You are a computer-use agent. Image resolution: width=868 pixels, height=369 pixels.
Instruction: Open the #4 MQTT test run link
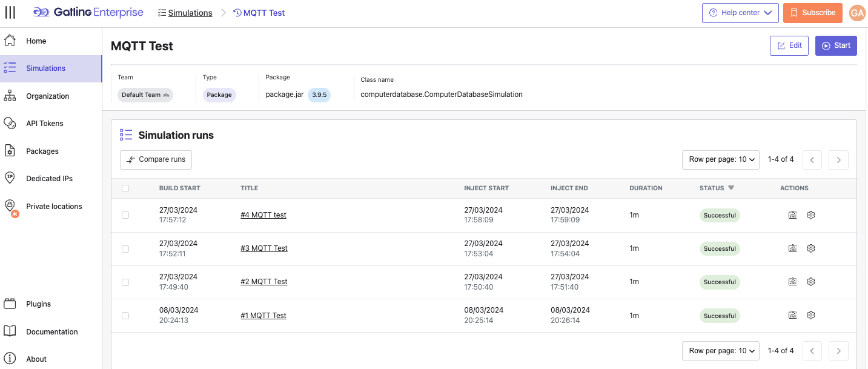pyautogui.click(x=263, y=215)
